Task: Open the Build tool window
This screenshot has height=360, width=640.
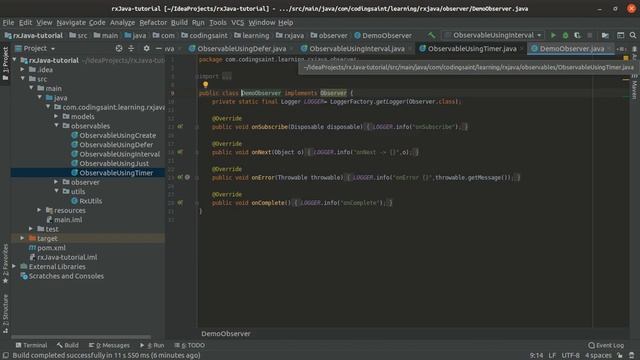Action: 68,345
